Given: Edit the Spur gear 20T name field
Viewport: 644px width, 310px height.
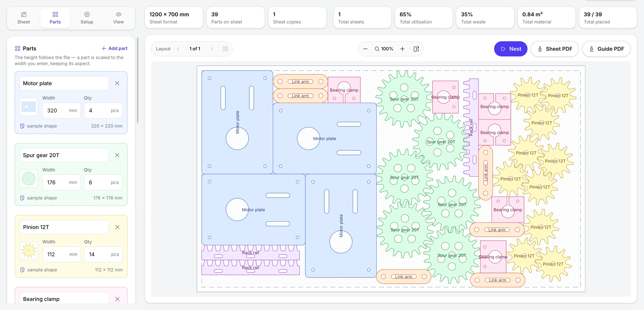Looking at the screenshot, I should (x=64, y=155).
